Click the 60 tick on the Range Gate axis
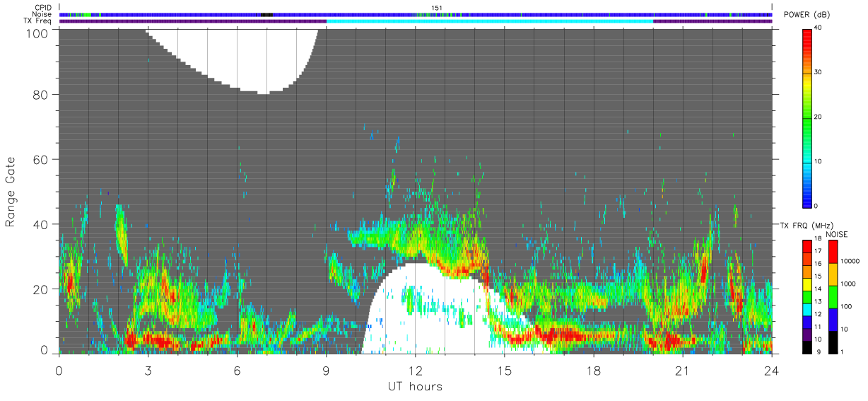This screenshot has height=401, width=868. [x=40, y=159]
